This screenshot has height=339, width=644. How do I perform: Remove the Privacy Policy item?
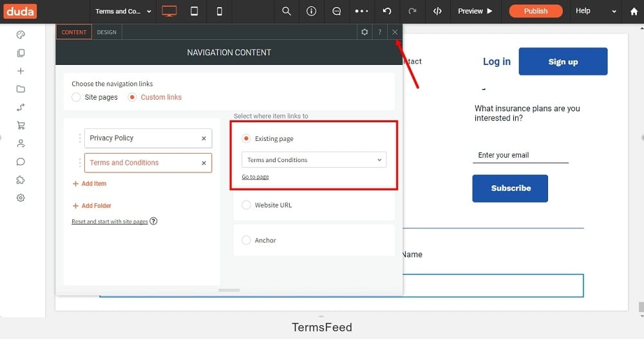coord(204,139)
